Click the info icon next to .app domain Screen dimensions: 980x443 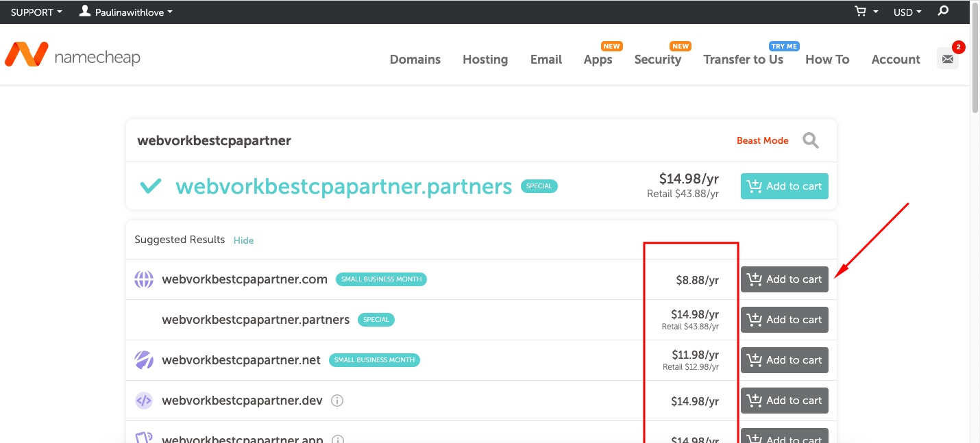(339, 440)
